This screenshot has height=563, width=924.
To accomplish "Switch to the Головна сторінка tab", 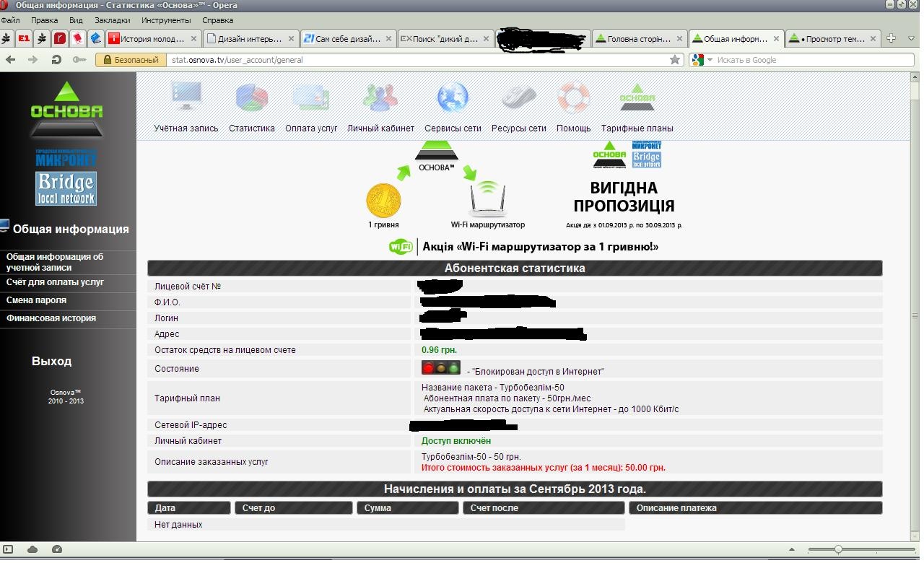I will click(638, 39).
